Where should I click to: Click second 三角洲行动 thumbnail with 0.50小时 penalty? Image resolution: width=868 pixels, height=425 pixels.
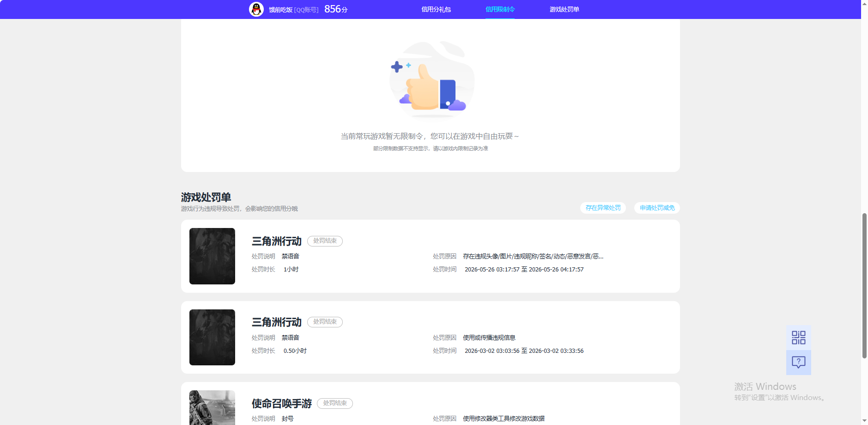click(x=212, y=337)
